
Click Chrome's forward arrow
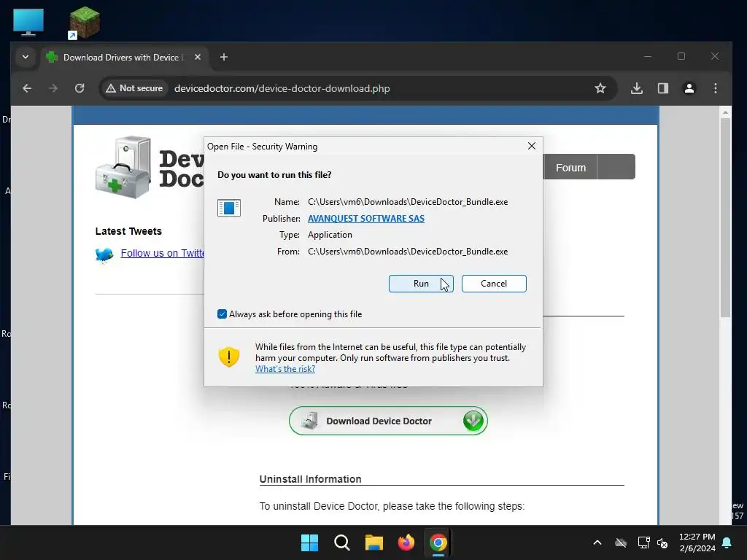(x=53, y=88)
